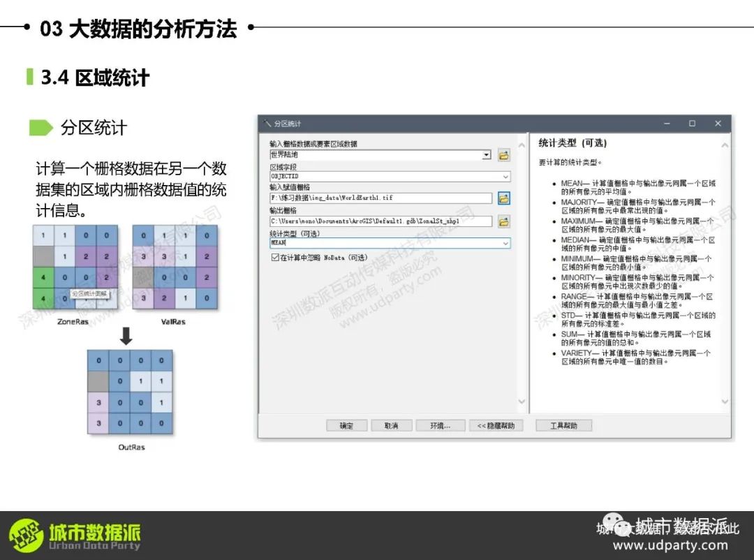Click the ZoneRas grid illustration
754x560 pixels.
click(75, 267)
